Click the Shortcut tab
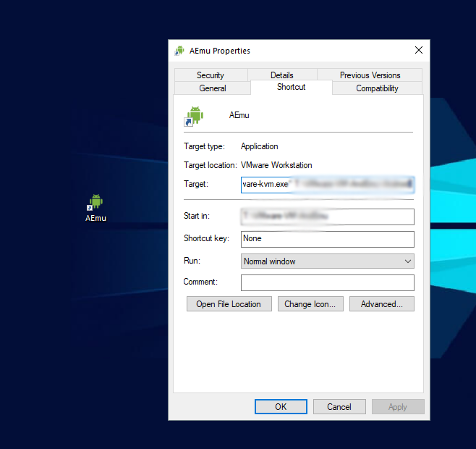This screenshot has height=449, width=476. pos(291,87)
